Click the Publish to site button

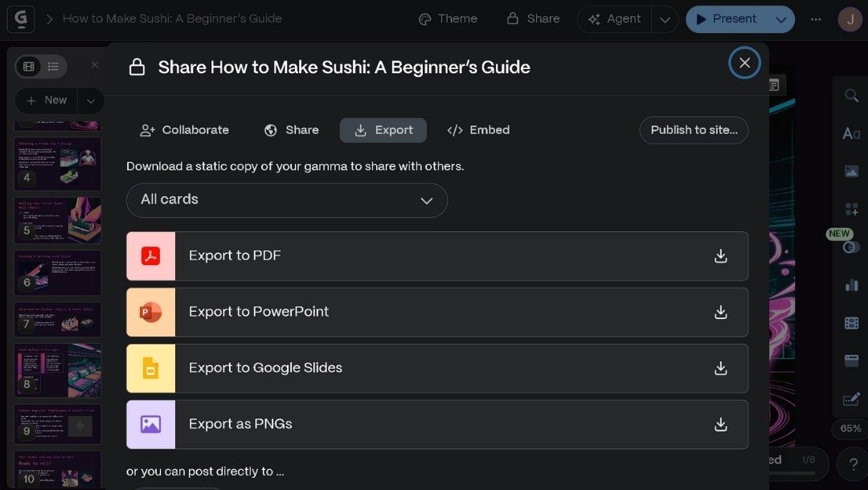point(693,129)
